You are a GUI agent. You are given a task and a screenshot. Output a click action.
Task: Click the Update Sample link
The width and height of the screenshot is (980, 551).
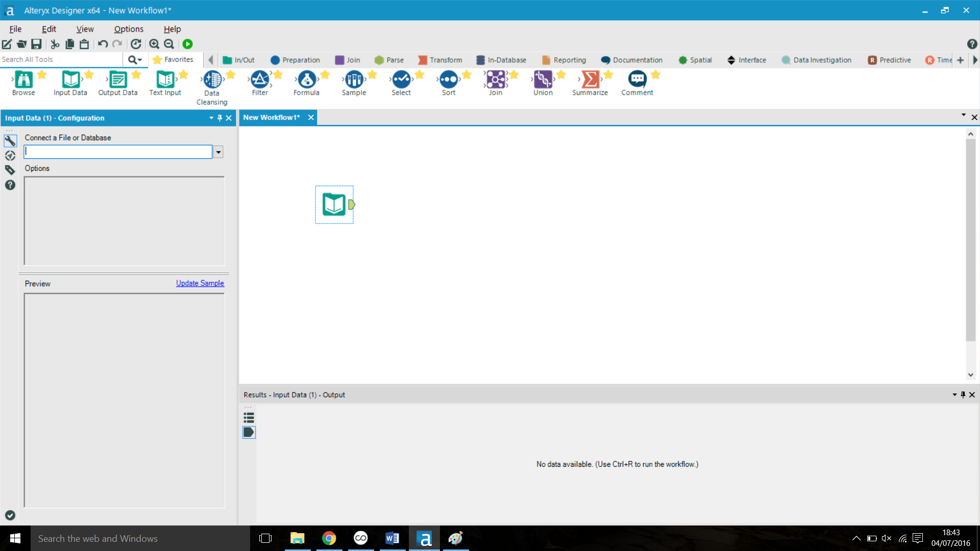coord(200,283)
